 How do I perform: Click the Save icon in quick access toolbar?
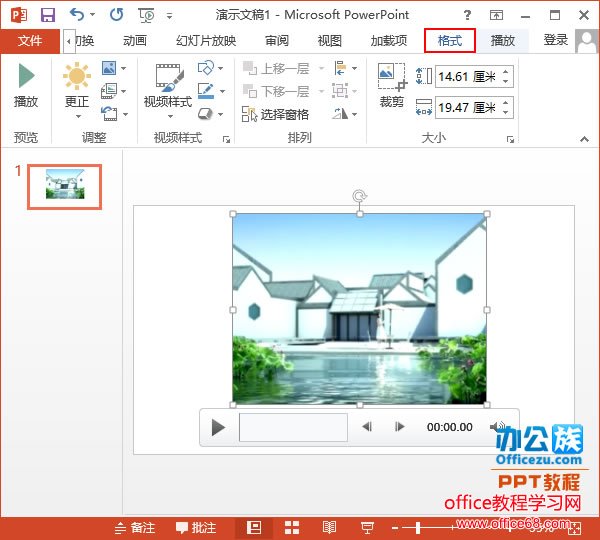[x=48, y=15]
